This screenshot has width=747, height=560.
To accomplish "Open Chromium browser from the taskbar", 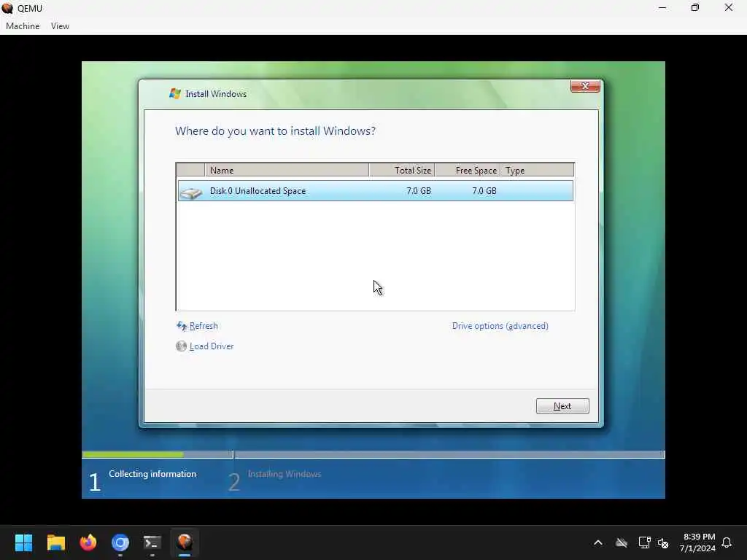I will pyautogui.click(x=120, y=542).
